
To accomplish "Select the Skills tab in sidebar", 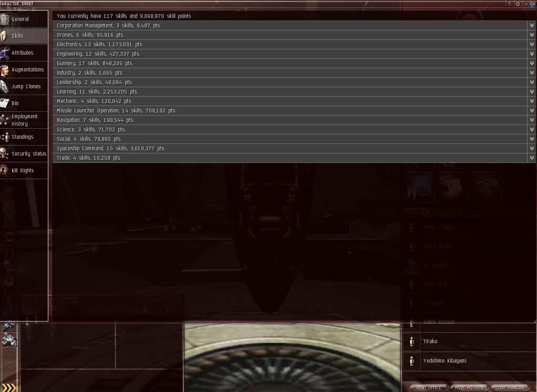I will point(24,36).
